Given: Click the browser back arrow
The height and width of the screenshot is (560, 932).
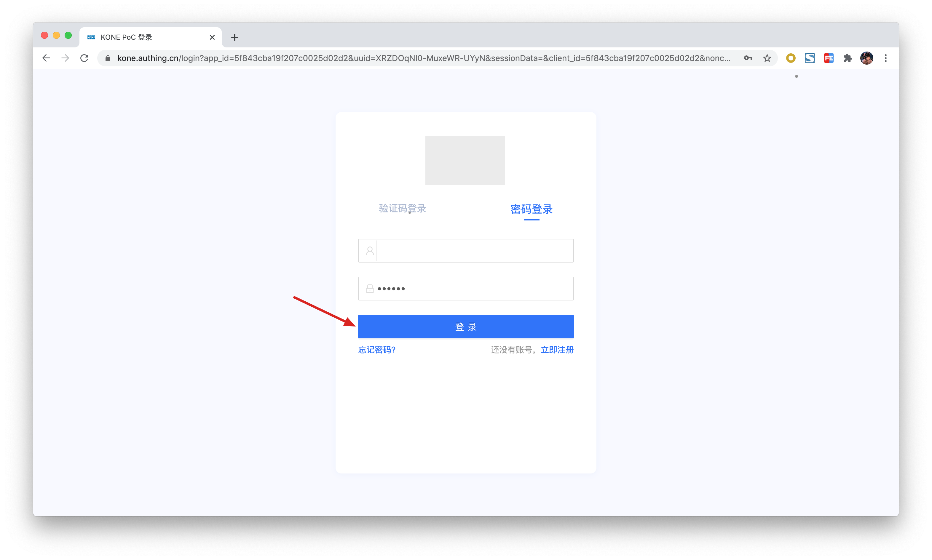Looking at the screenshot, I should tap(46, 58).
